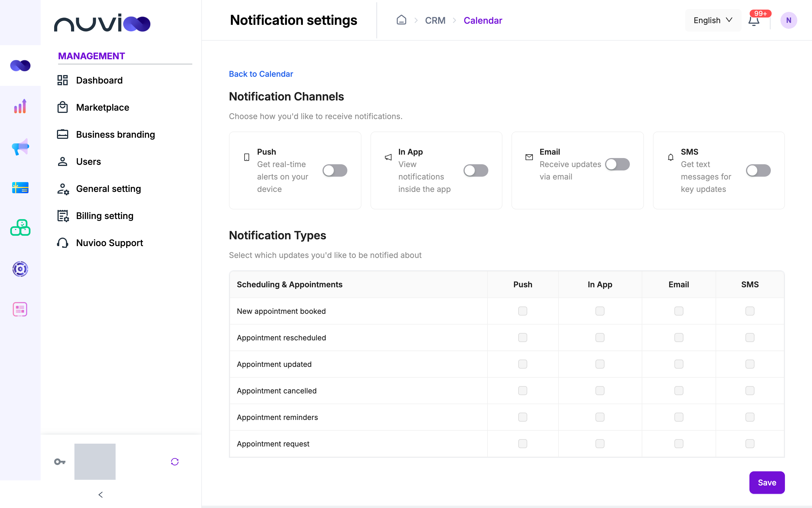This screenshot has width=812, height=508.
Task: Open Billing setting
Action: pyautogui.click(x=95, y=216)
